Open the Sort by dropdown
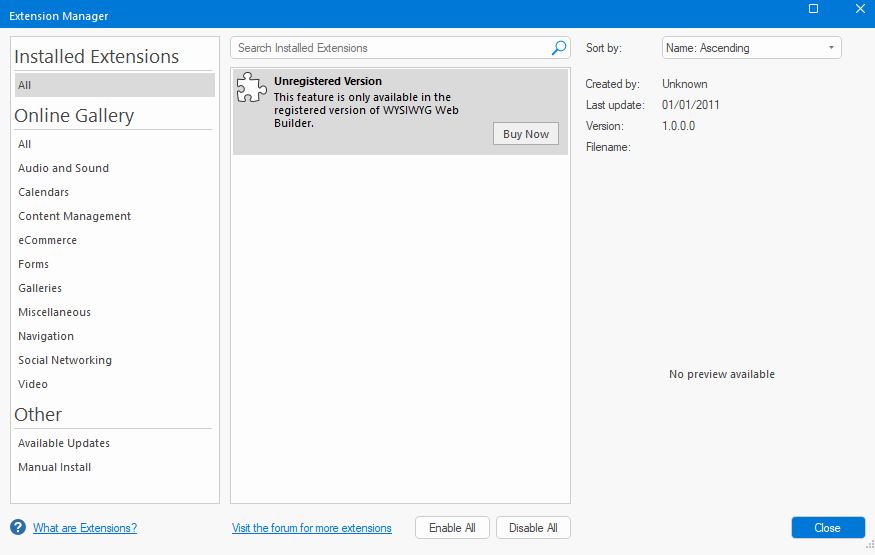The height and width of the screenshot is (555, 875). 752,48
